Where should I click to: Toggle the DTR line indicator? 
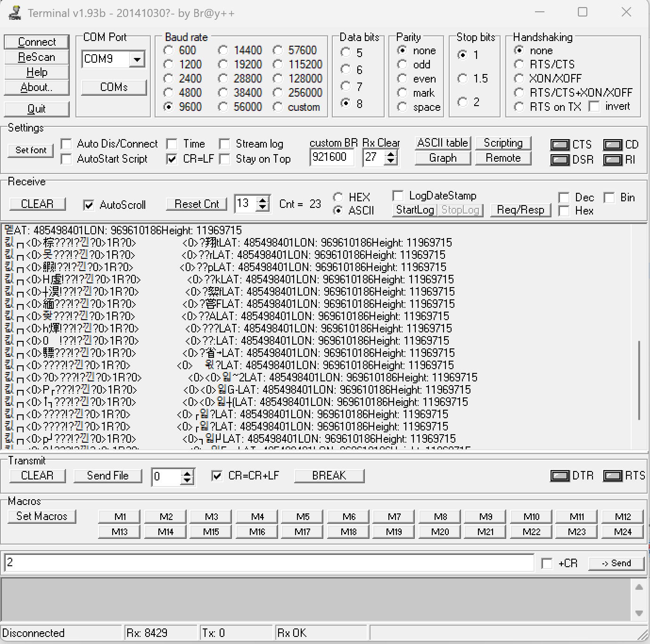pyautogui.click(x=559, y=476)
